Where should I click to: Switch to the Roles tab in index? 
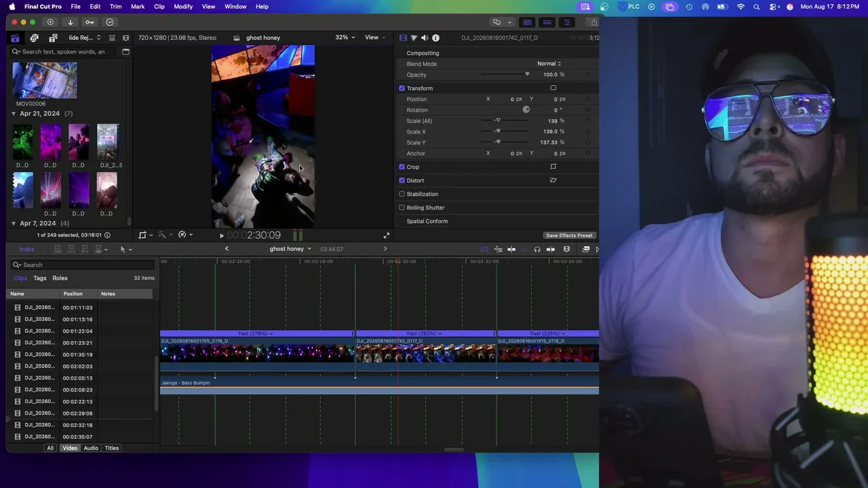coord(60,278)
